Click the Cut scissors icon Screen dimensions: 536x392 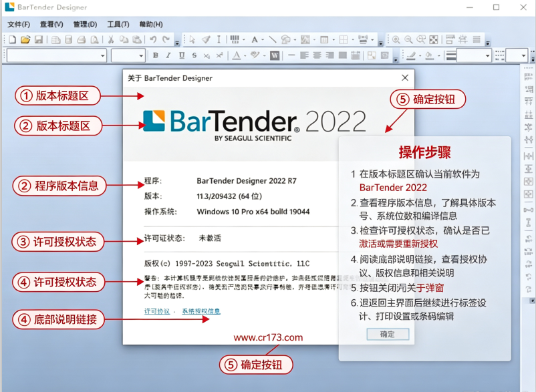pyautogui.click(x=111, y=39)
